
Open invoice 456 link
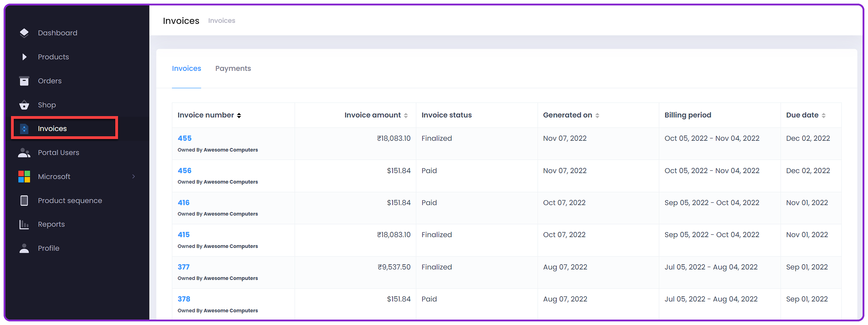[x=185, y=171]
